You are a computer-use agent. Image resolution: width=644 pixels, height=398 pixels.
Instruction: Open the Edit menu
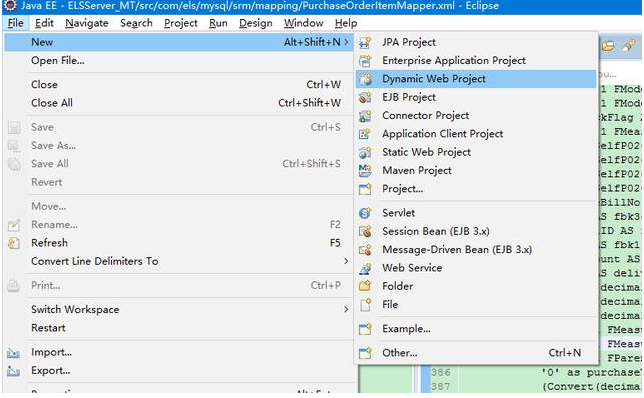tap(44, 23)
